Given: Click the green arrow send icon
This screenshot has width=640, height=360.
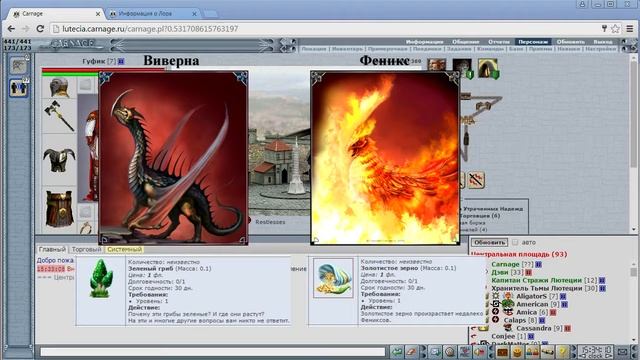Looking at the screenshot, I should (x=396, y=351).
